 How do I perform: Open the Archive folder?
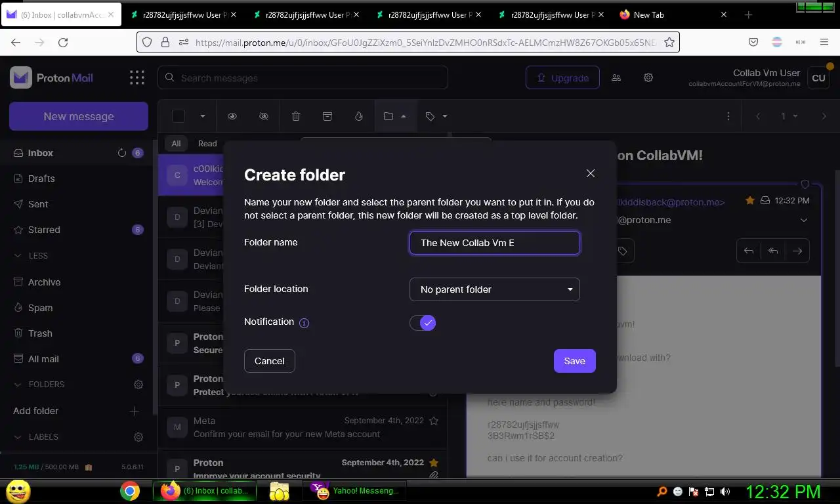click(x=44, y=282)
